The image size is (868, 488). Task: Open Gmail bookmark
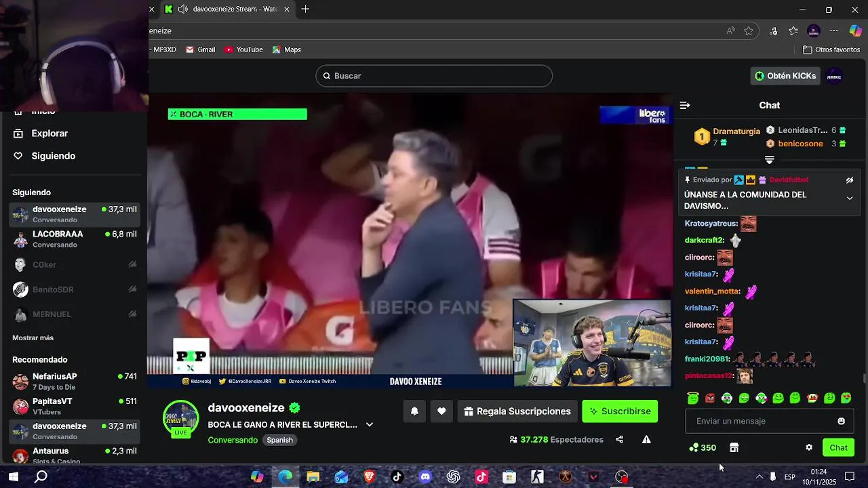201,49
